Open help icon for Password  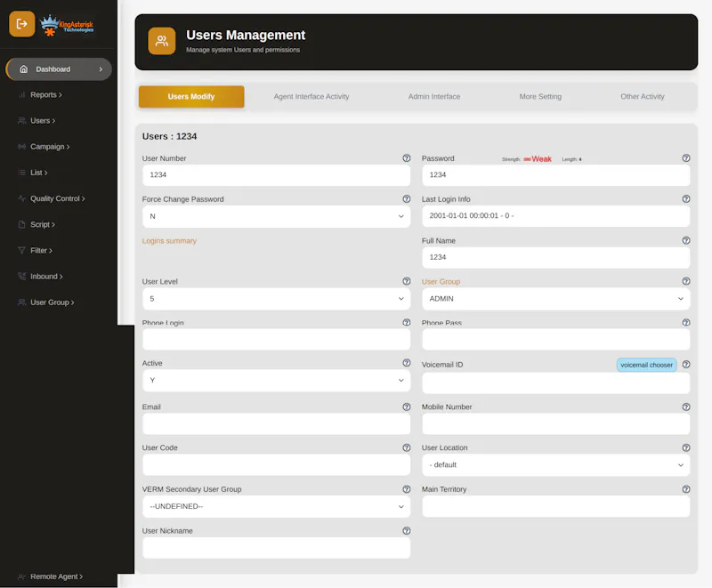tap(686, 157)
